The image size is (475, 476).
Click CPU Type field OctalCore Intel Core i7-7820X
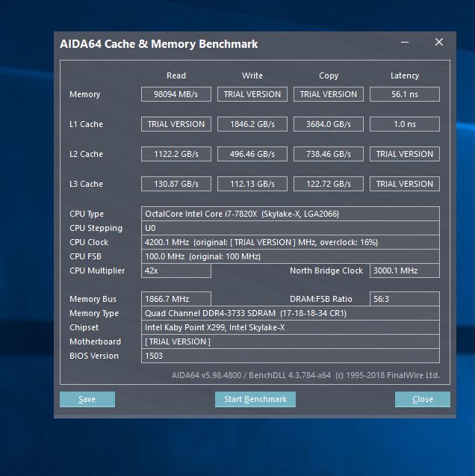click(291, 214)
